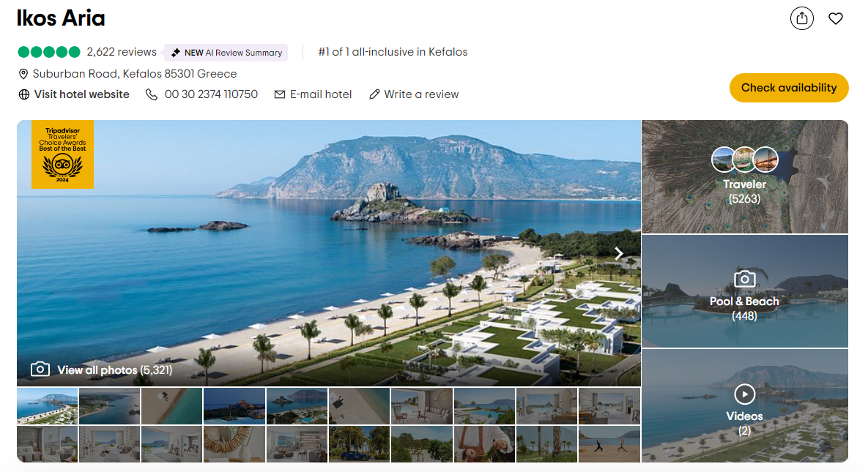The width and height of the screenshot is (868, 472).
Task: Click the pencil icon for Write a review
Action: (374, 94)
